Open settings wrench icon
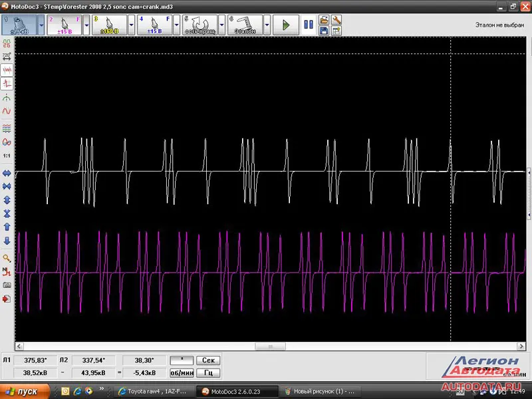Image resolution: width=532 pixels, height=399 pixels. [336, 20]
